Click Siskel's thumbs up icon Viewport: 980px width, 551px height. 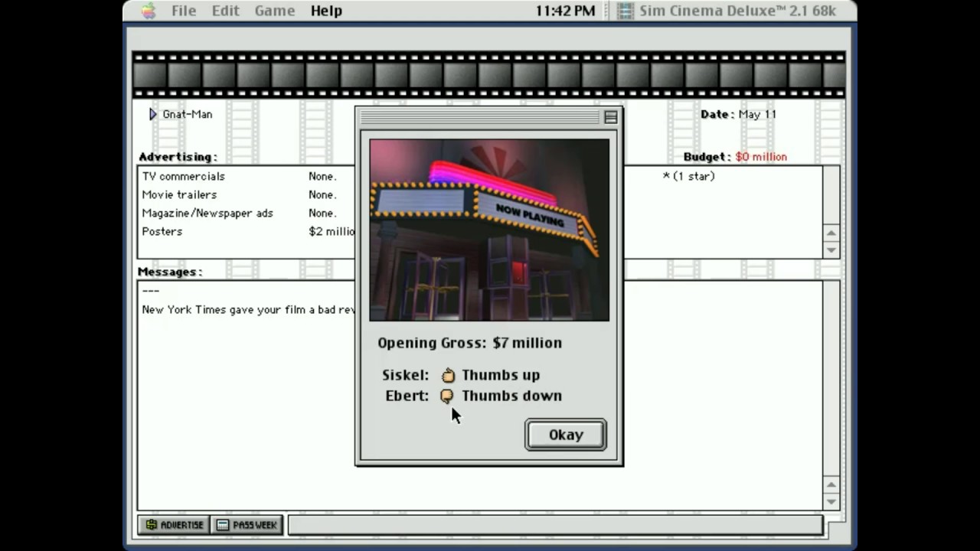coord(448,375)
